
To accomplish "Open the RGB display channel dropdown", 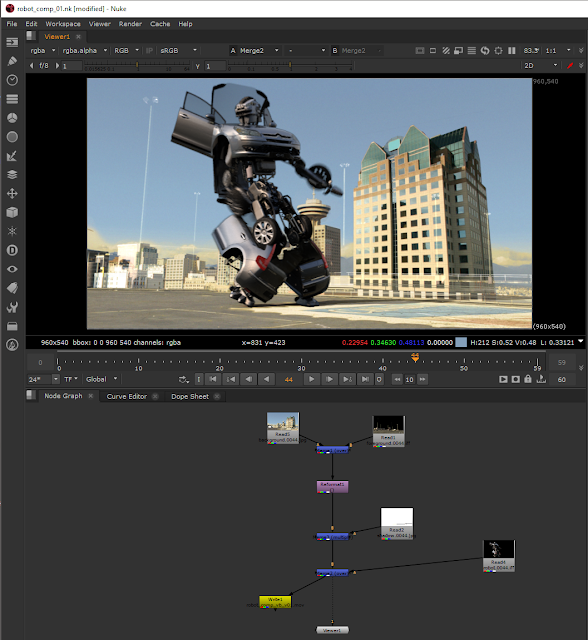I will 126,51.
